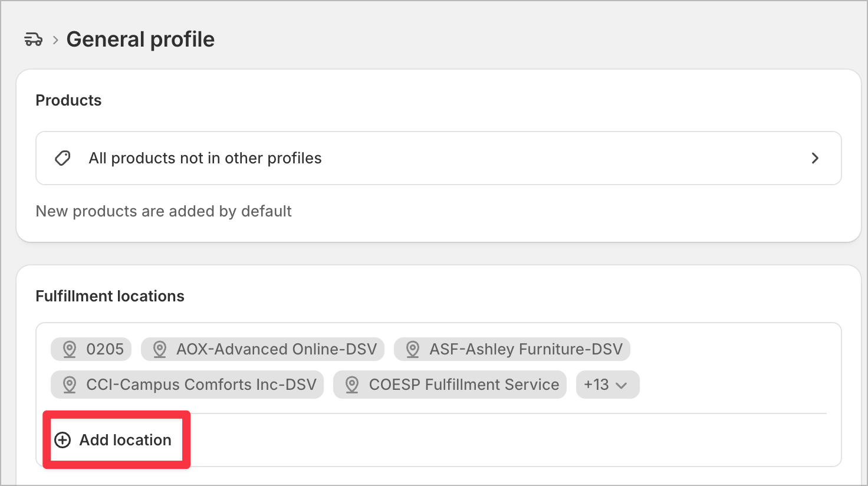Viewport: 868px width, 486px height.
Task: Select the COESP Fulfillment Service location label
Action: point(464,385)
